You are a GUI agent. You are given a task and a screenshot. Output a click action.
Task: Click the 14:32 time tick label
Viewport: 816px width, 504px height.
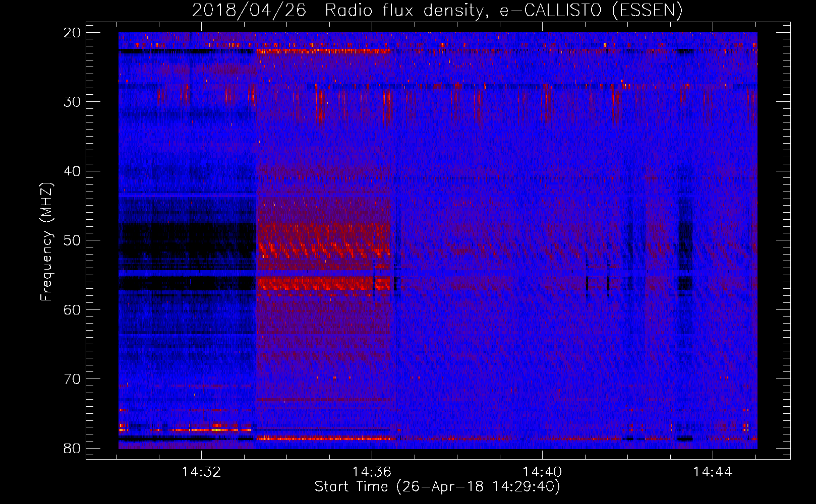(x=201, y=472)
